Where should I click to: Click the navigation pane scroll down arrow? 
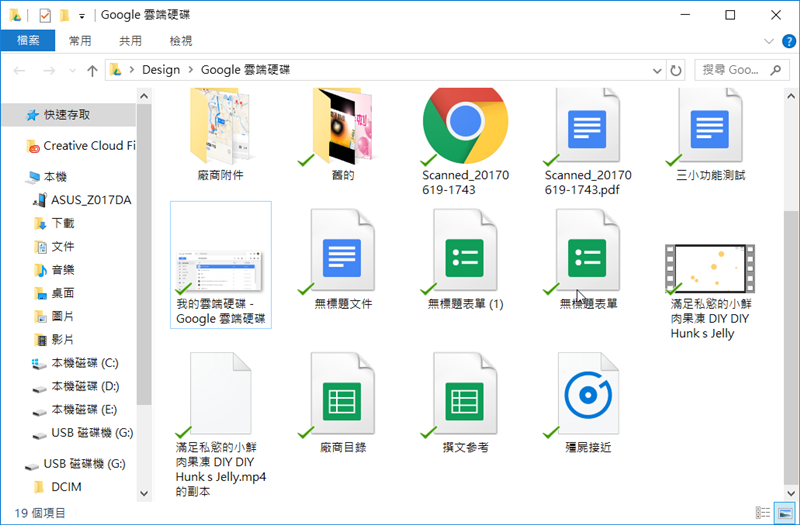click(x=144, y=493)
